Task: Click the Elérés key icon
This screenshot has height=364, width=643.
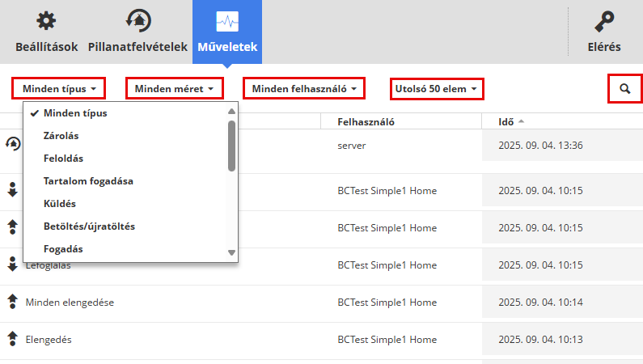Action: click(x=603, y=21)
